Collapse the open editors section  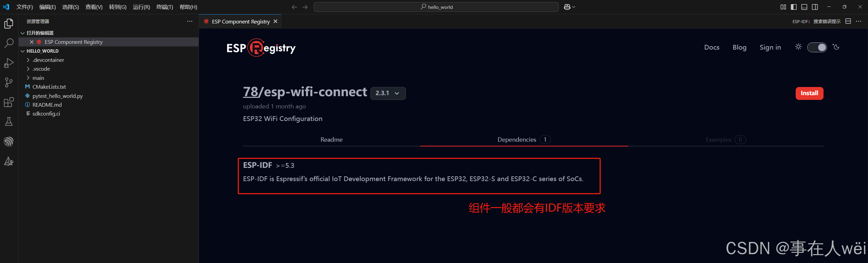pos(23,33)
